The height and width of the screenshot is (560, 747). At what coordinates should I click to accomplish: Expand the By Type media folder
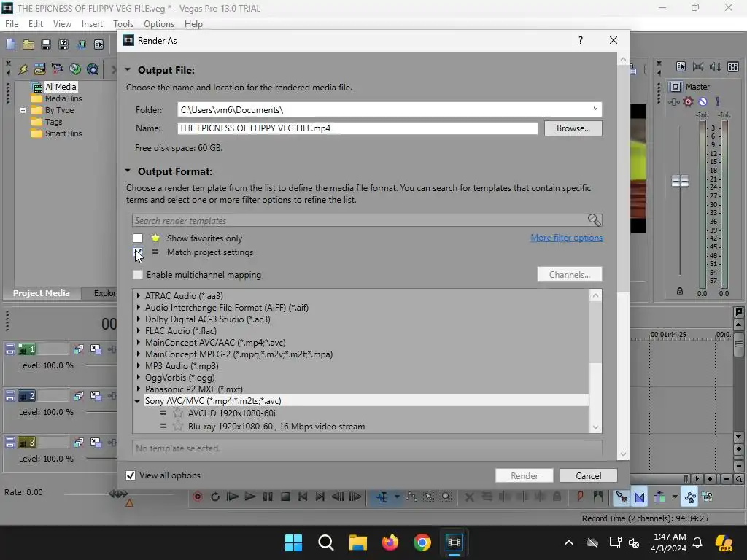pos(23,110)
